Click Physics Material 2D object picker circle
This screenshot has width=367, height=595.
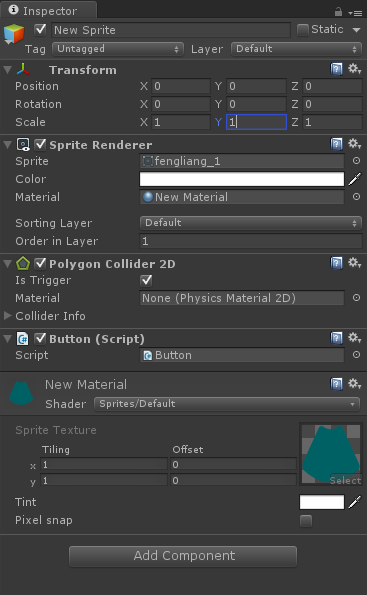pyautogui.click(x=356, y=298)
